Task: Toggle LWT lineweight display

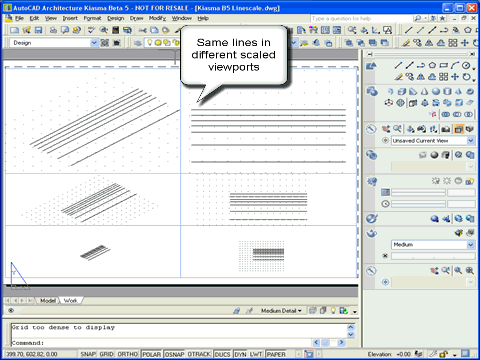Action: [x=256, y=354]
